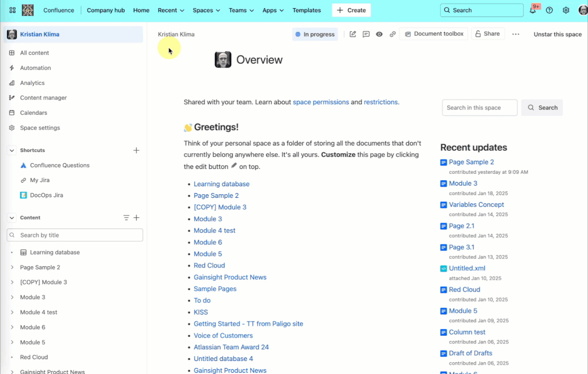The width and height of the screenshot is (588, 374).
Task: Open the Teams dropdown
Action: pos(241,10)
